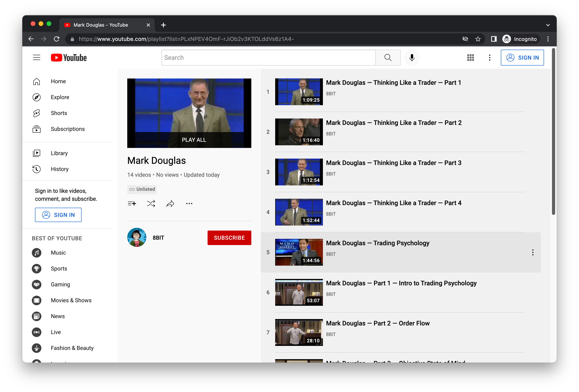Open playlist more options ellipsis
The image size is (579, 392).
click(189, 204)
